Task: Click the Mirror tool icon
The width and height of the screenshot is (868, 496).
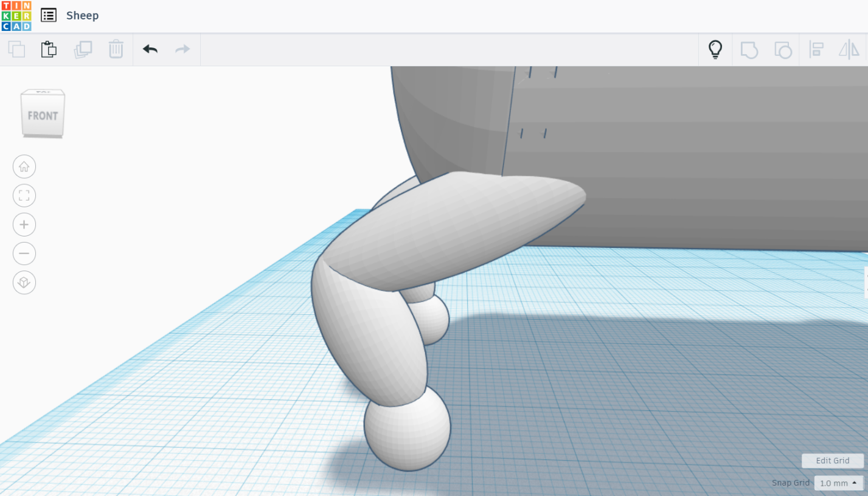Action: pyautogui.click(x=849, y=49)
